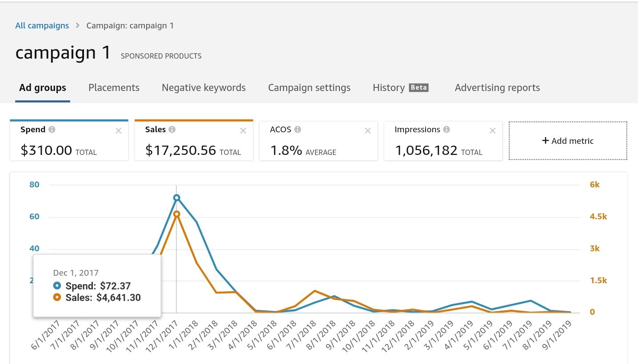The width and height of the screenshot is (638, 364).
Task: Remove the Sales metric card
Action: click(243, 131)
